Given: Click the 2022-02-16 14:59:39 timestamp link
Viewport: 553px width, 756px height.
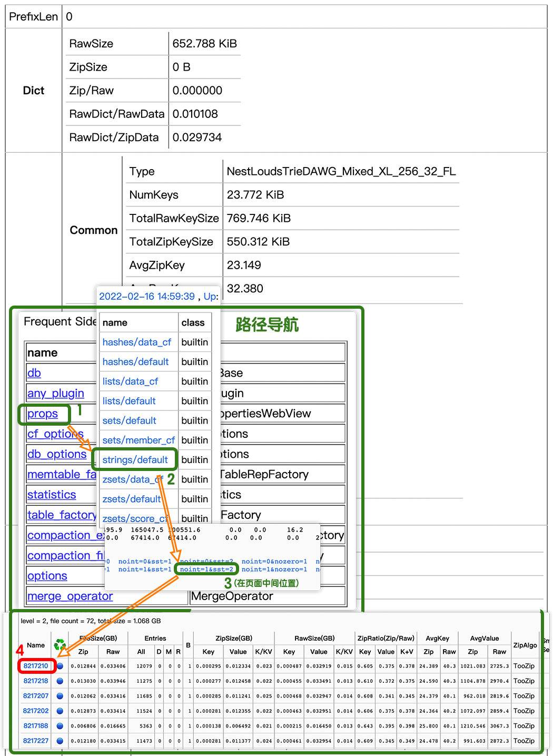Looking at the screenshot, I should click(147, 297).
